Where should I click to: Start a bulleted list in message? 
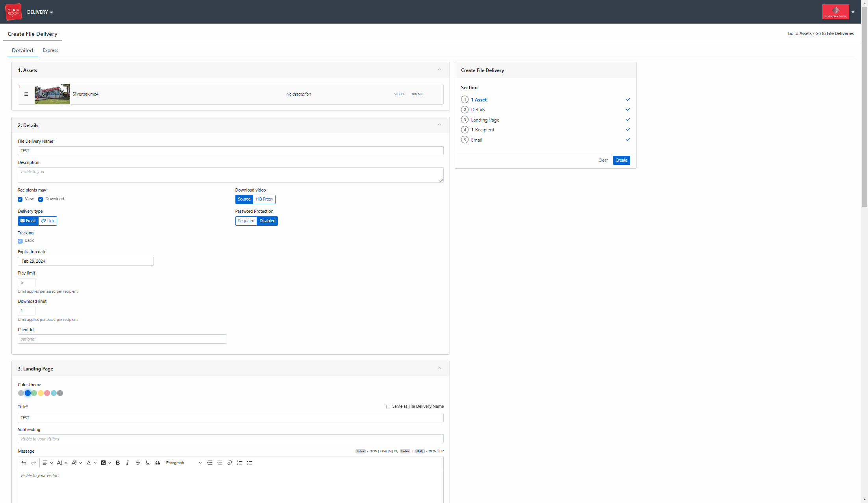click(x=250, y=463)
